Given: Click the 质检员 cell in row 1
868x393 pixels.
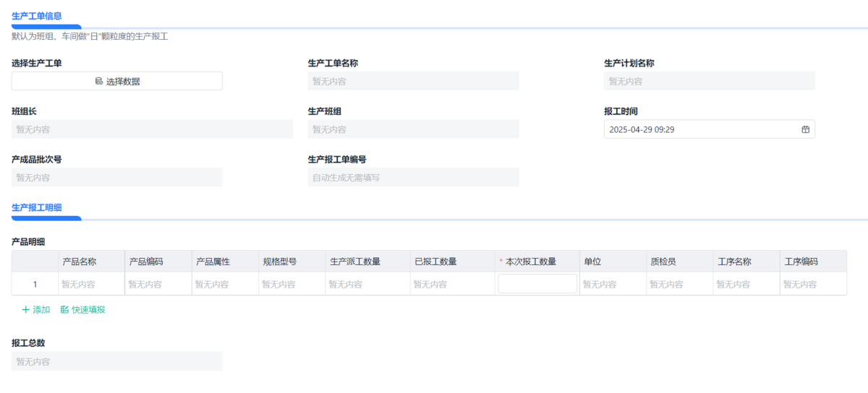Looking at the screenshot, I should 680,284.
